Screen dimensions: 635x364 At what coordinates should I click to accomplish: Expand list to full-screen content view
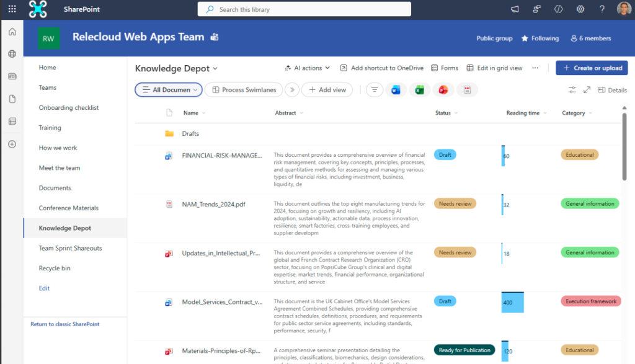click(587, 90)
